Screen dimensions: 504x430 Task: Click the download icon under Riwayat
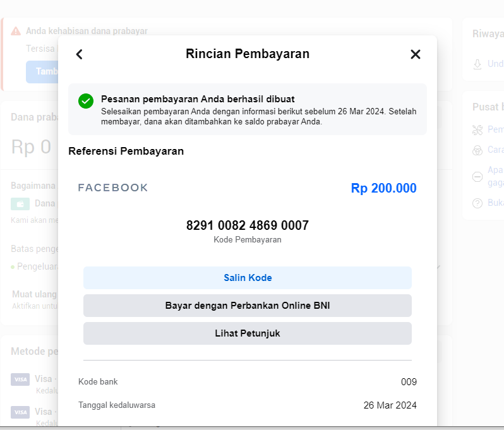477,64
